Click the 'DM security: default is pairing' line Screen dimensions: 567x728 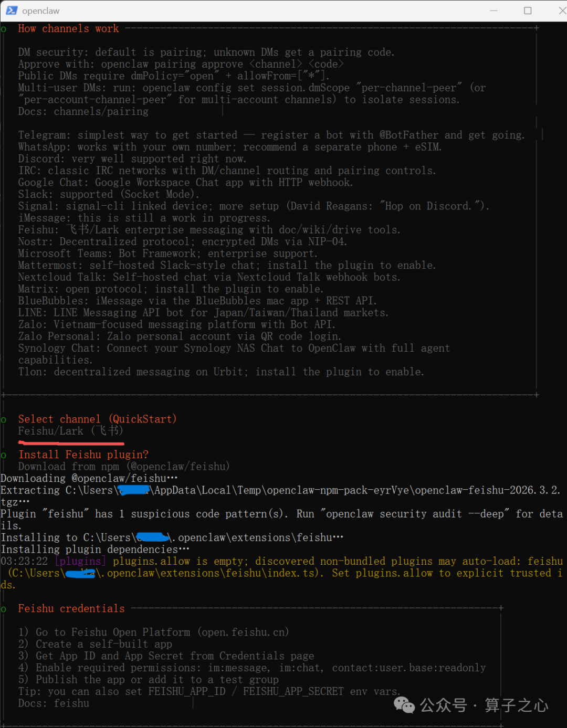[x=206, y=52]
